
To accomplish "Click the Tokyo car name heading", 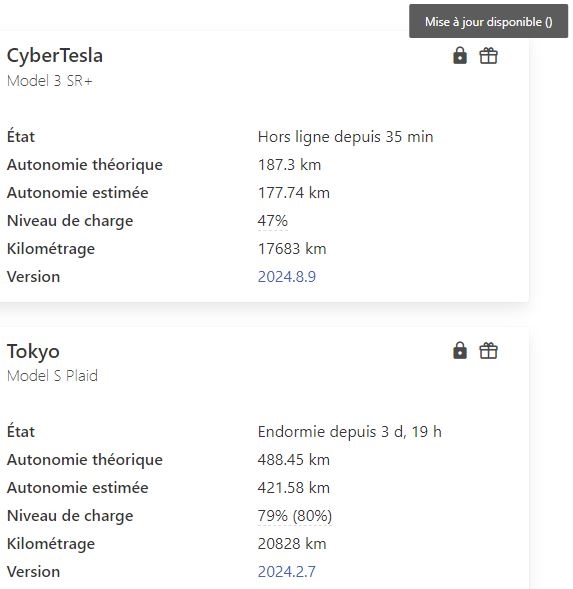I will [33, 352].
